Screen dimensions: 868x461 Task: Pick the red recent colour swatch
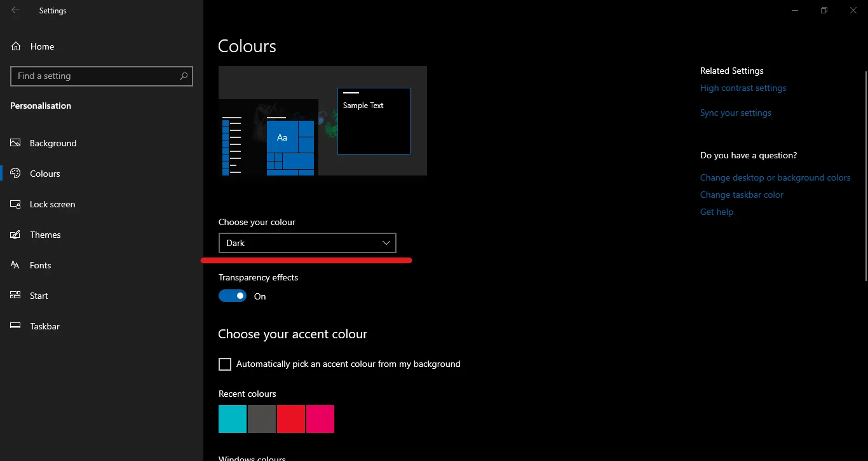(291, 419)
